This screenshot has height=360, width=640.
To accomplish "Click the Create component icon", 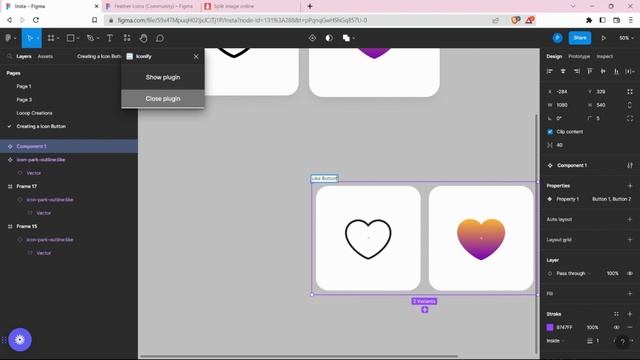I will [312, 38].
